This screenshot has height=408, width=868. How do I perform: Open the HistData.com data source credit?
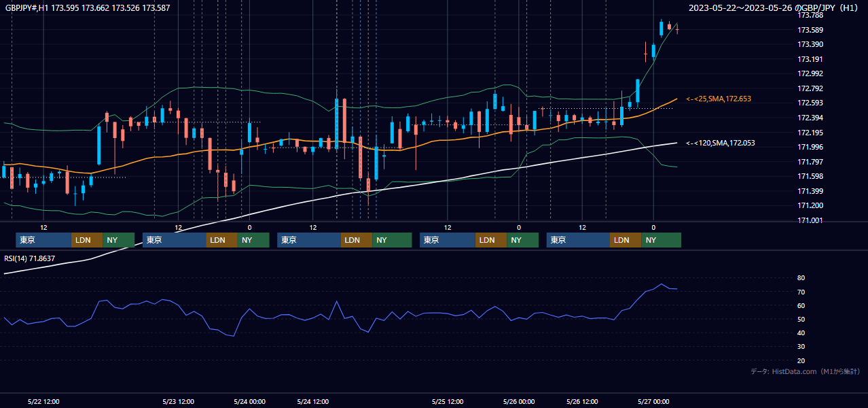[x=806, y=371]
